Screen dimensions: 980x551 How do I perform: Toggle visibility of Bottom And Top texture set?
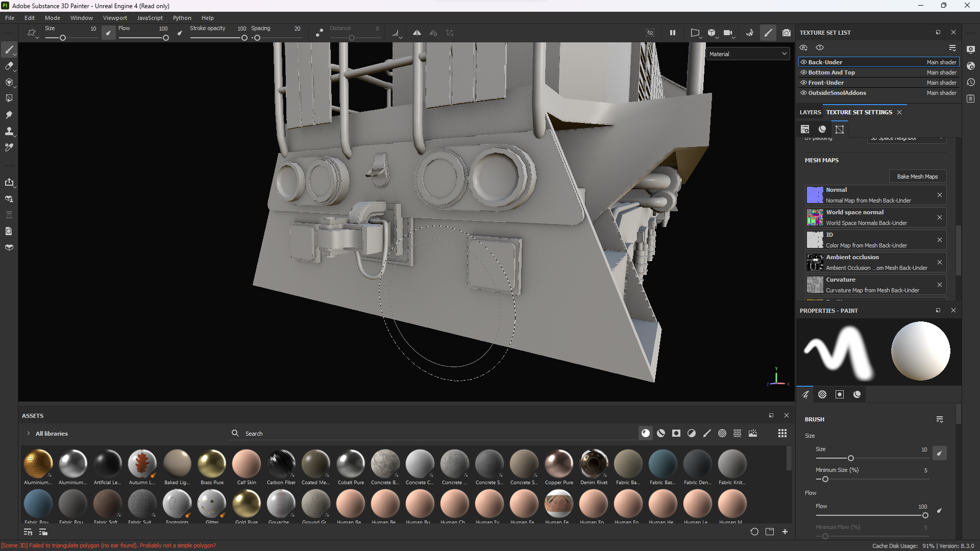point(803,72)
